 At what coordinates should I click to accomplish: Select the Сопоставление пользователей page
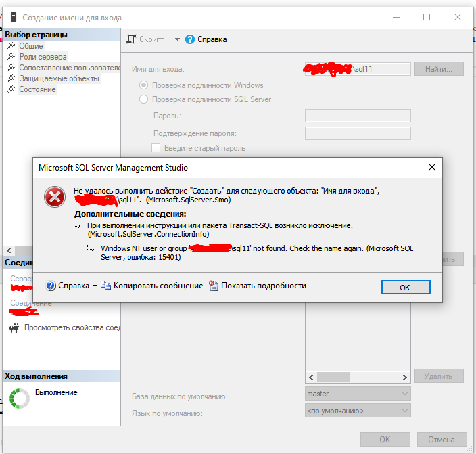pos(70,68)
